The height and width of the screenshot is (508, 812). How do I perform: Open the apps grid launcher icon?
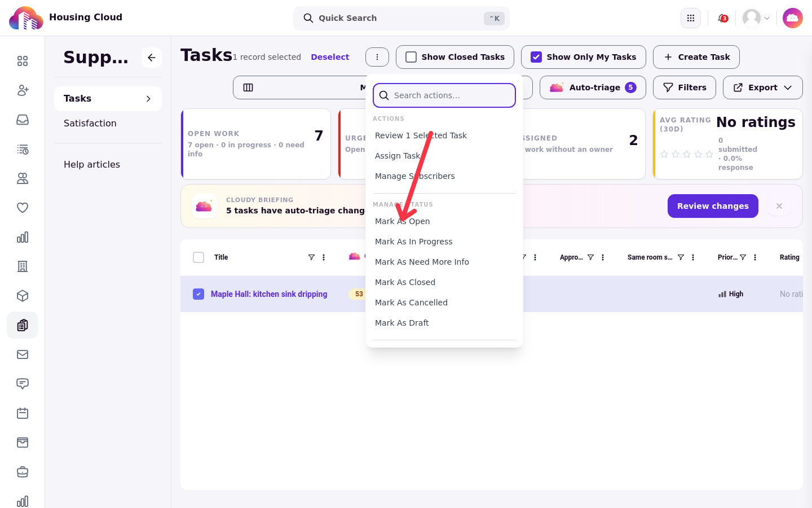691,18
